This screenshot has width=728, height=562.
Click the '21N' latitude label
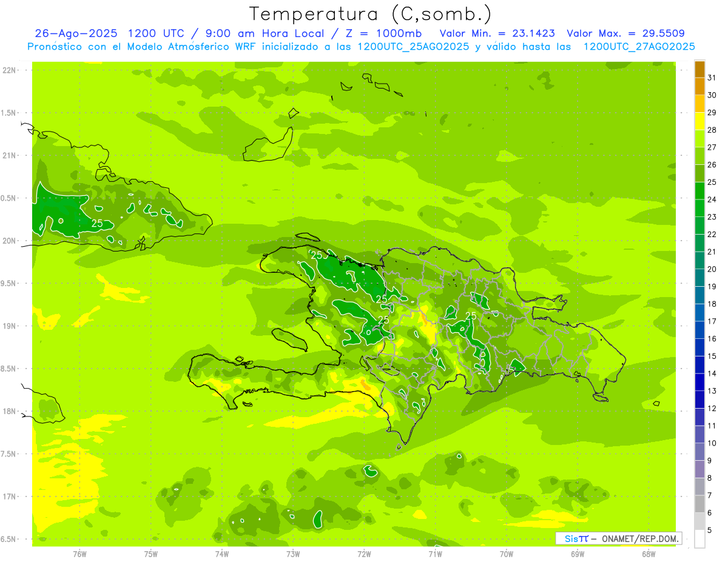click(x=10, y=156)
